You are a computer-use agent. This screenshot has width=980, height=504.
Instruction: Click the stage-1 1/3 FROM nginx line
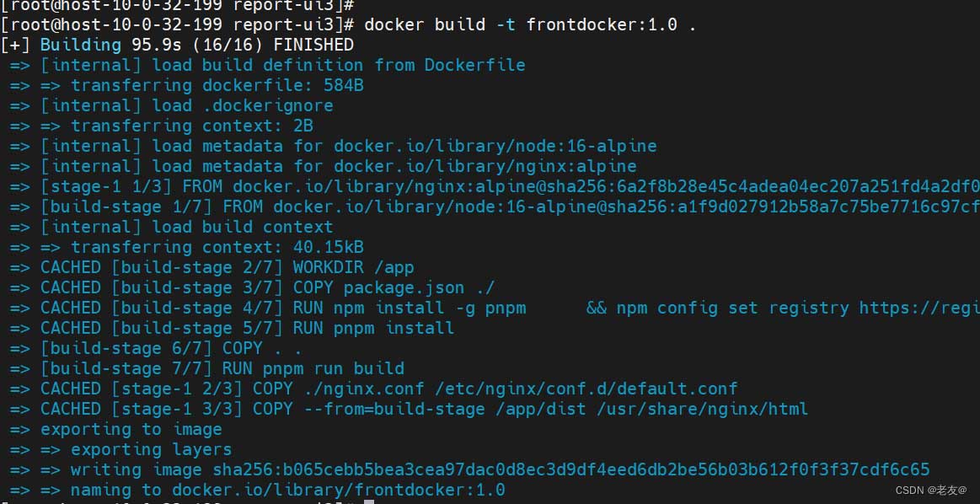495,186
